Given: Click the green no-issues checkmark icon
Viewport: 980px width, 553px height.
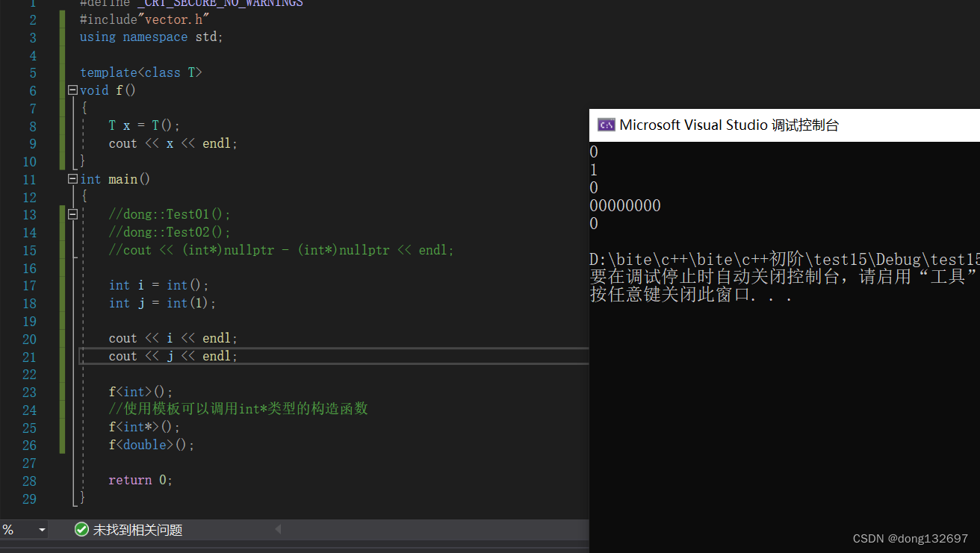Looking at the screenshot, I should tap(81, 530).
